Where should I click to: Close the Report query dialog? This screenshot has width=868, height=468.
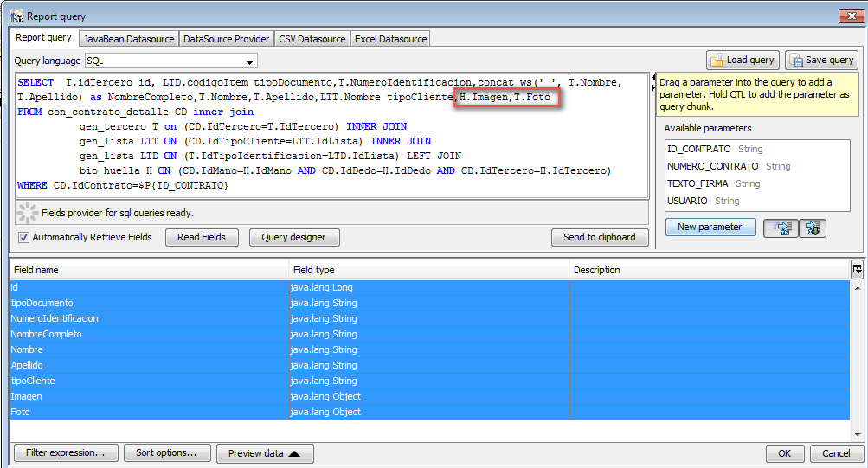(846, 16)
